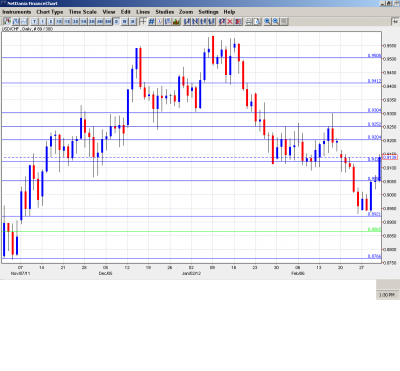Select the weekly (W) time scale button
Screen dimensions: 400x371
pyautogui.click(x=125, y=22)
